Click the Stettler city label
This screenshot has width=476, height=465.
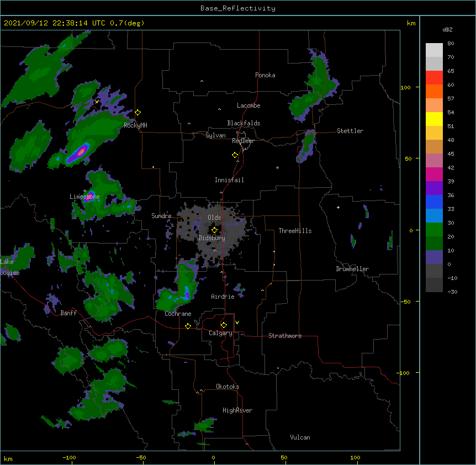point(350,131)
